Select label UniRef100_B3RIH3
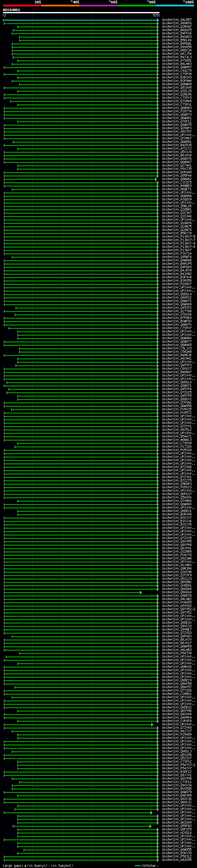 tap(176, 77)
